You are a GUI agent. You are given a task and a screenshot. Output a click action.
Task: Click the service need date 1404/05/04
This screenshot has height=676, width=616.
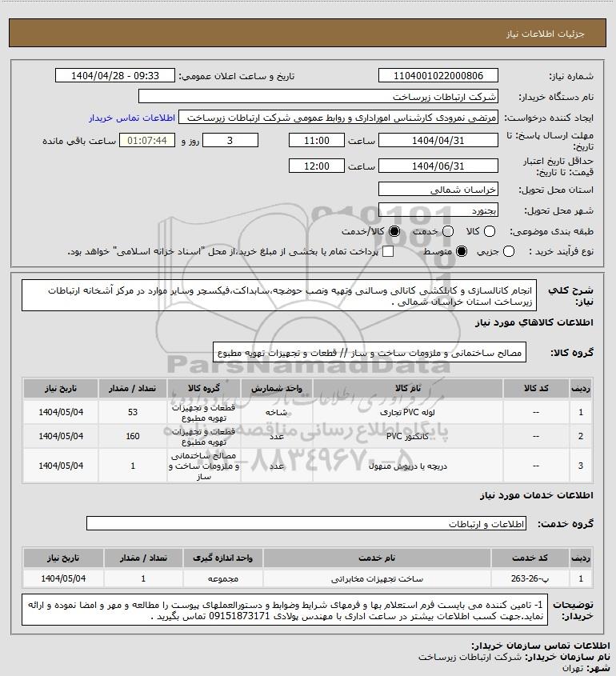pyautogui.click(x=63, y=579)
